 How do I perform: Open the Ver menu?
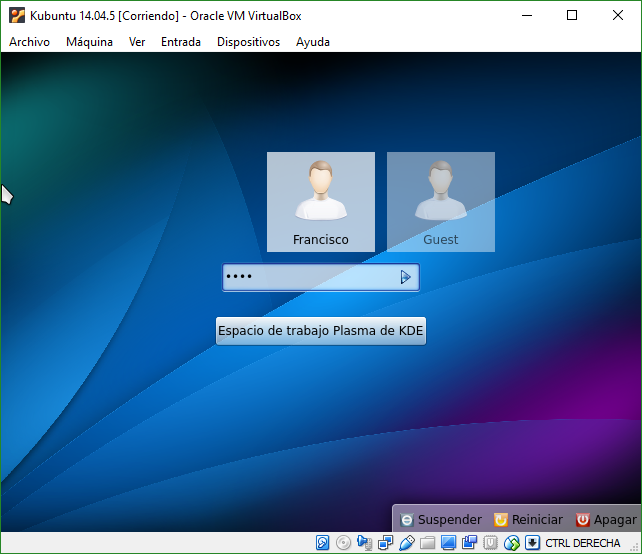[137, 42]
